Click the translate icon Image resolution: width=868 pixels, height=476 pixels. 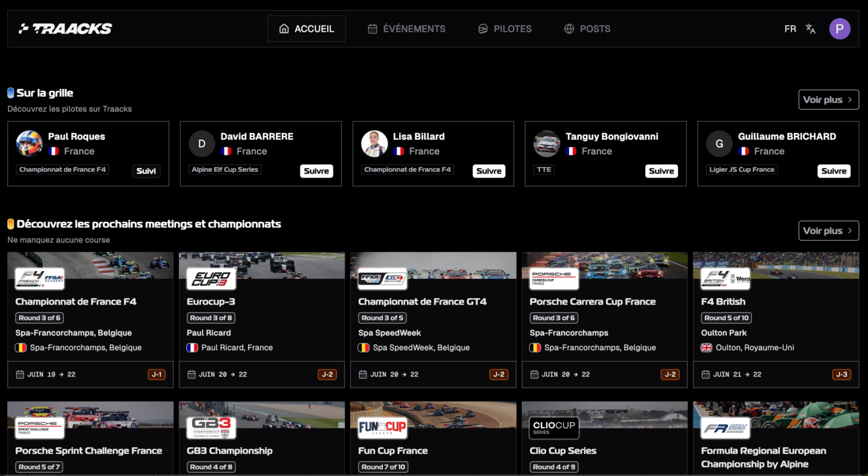[811, 29]
